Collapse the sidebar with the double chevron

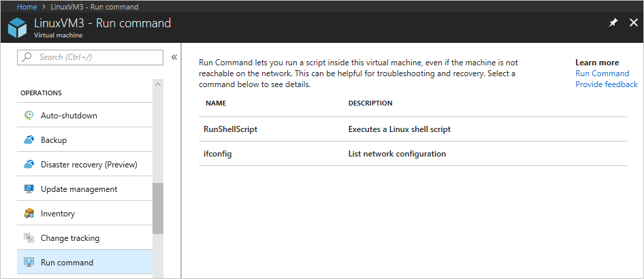174,57
